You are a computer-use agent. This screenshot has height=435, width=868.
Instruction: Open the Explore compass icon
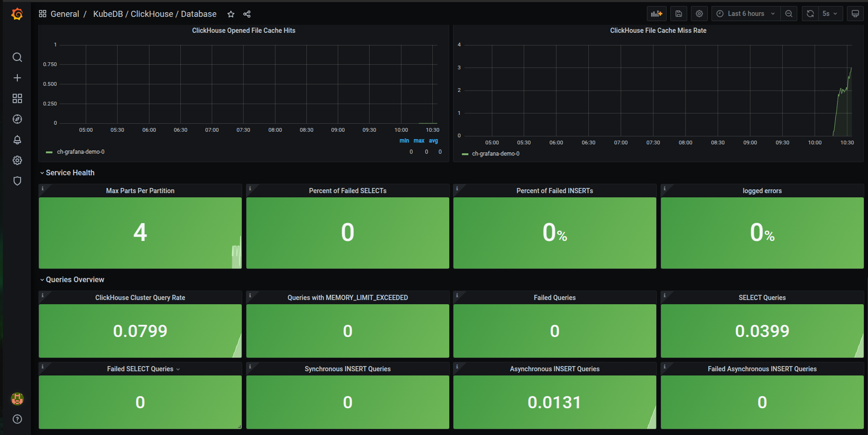coord(17,119)
